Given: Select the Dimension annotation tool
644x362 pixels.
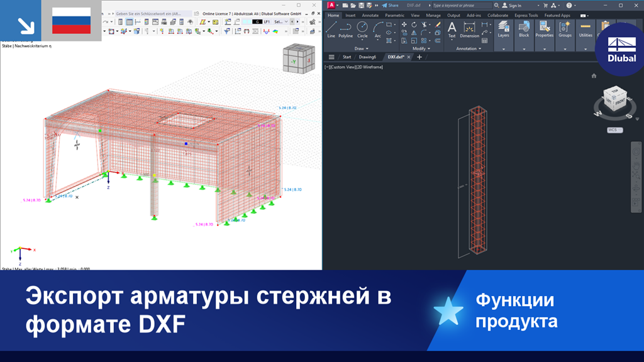Looking at the screenshot, I should point(469,30).
